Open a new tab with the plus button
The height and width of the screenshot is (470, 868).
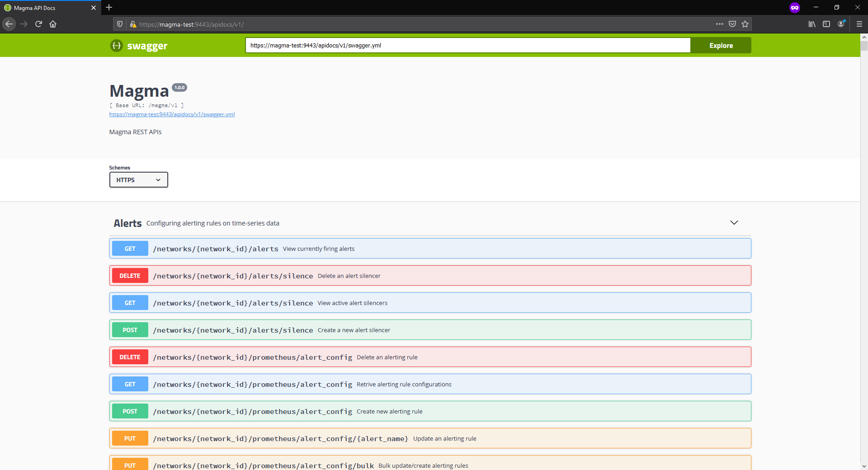[109, 7]
